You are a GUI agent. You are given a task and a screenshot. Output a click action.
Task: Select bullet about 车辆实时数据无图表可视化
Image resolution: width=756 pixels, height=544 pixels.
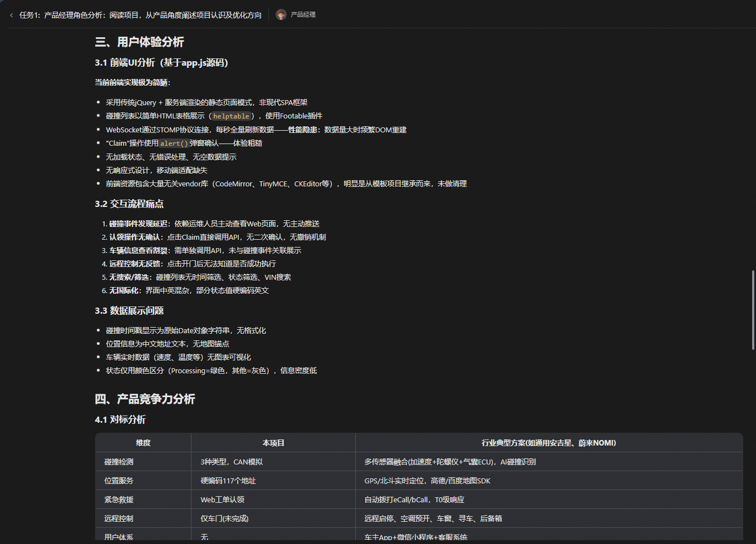click(178, 357)
